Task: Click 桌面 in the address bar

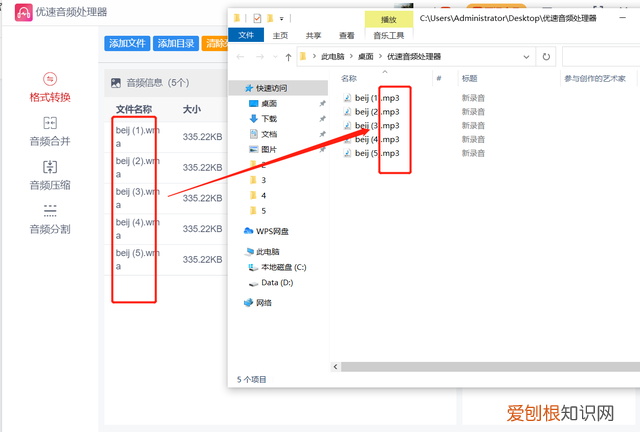Action: coord(366,56)
